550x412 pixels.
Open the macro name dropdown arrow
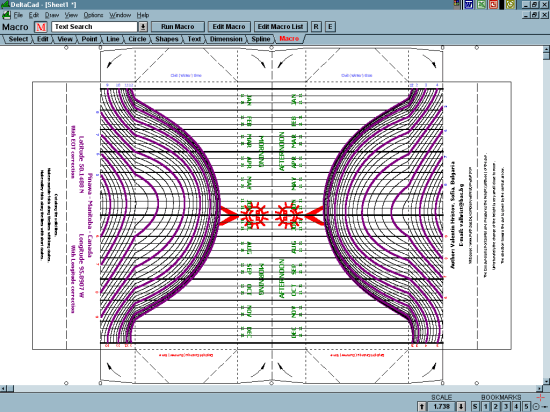coord(143,27)
